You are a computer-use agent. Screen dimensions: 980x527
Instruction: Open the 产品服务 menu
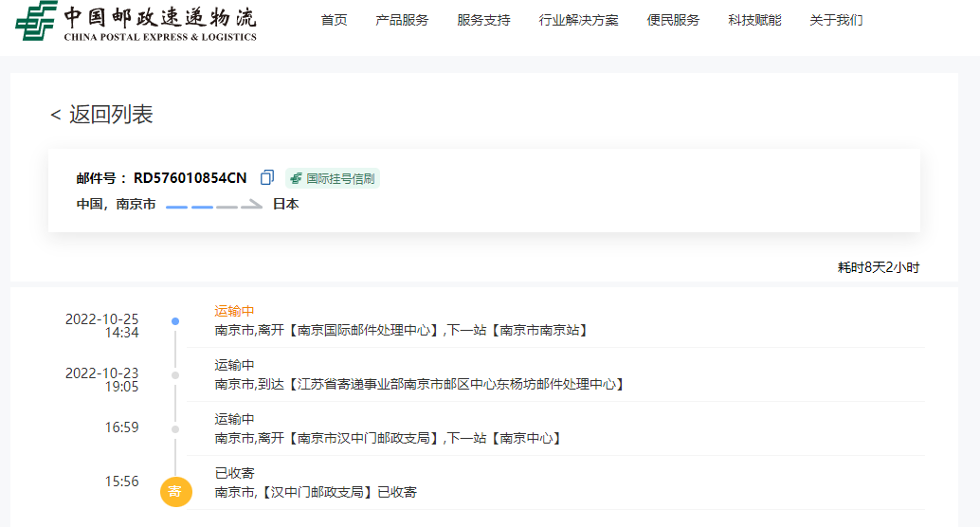(402, 20)
